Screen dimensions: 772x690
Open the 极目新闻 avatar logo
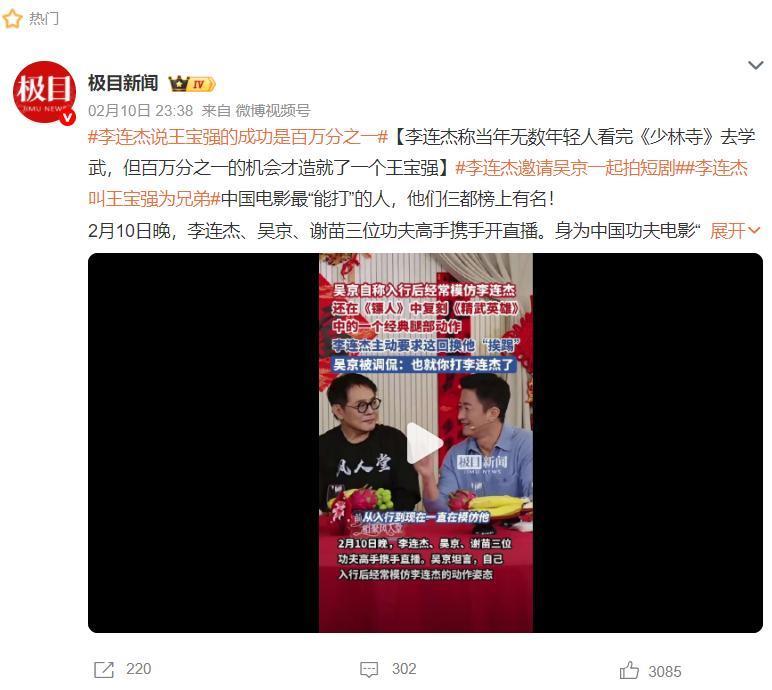pos(44,92)
